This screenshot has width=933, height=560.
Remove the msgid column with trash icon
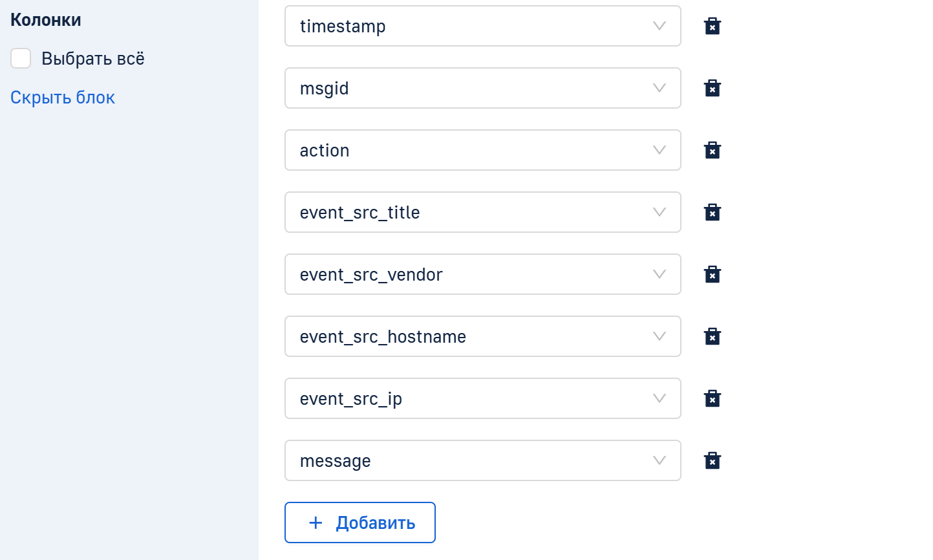click(x=712, y=88)
